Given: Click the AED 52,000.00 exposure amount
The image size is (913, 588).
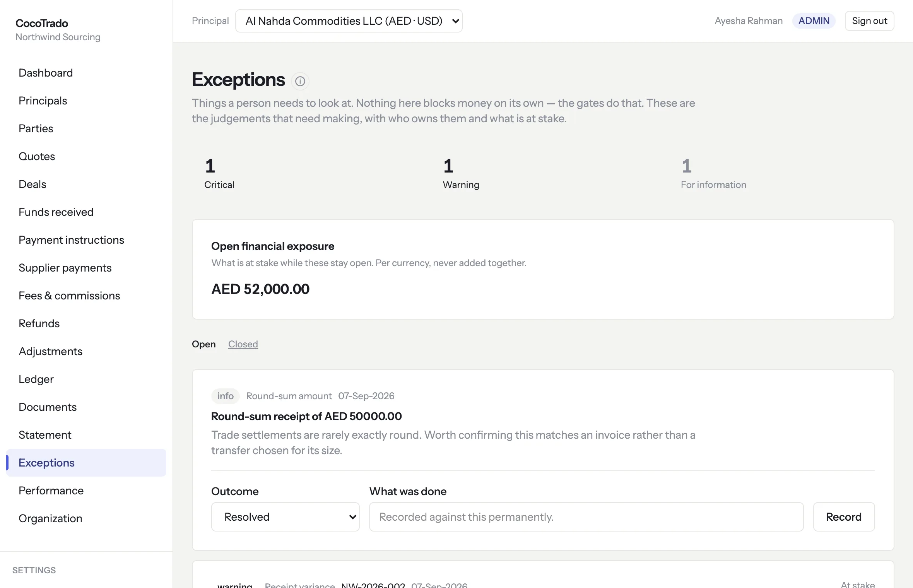Looking at the screenshot, I should click(x=260, y=289).
